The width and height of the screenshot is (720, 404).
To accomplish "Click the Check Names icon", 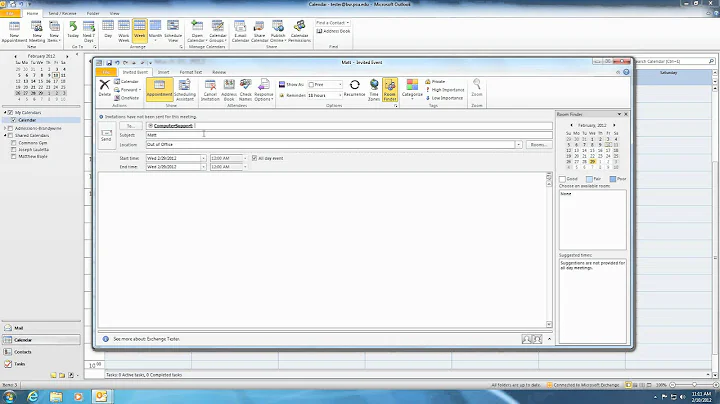I will [x=245, y=89].
